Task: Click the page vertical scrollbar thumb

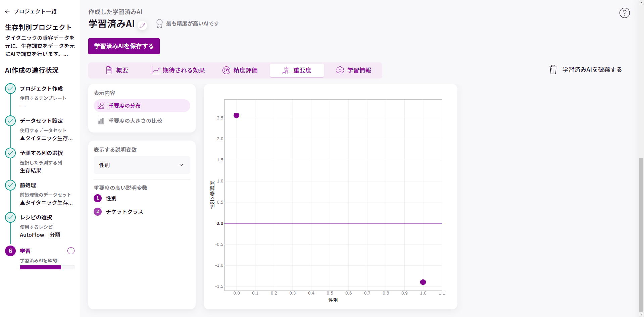Action: 641,235
